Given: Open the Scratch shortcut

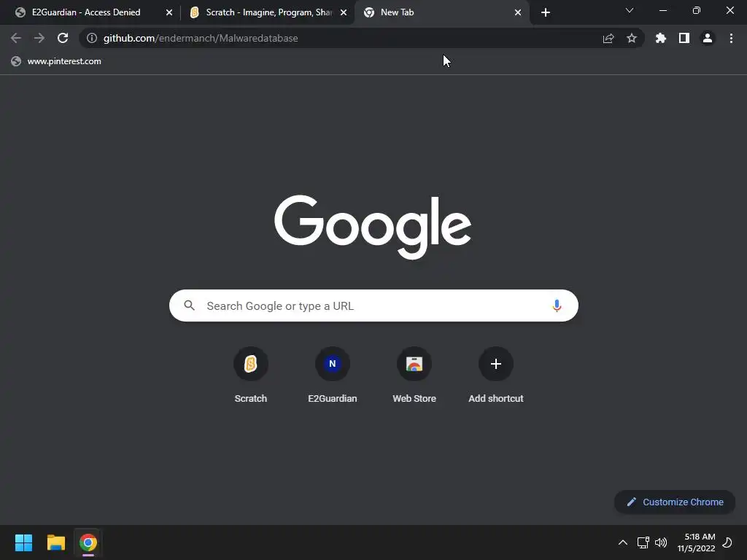Looking at the screenshot, I should pyautogui.click(x=251, y=375).
